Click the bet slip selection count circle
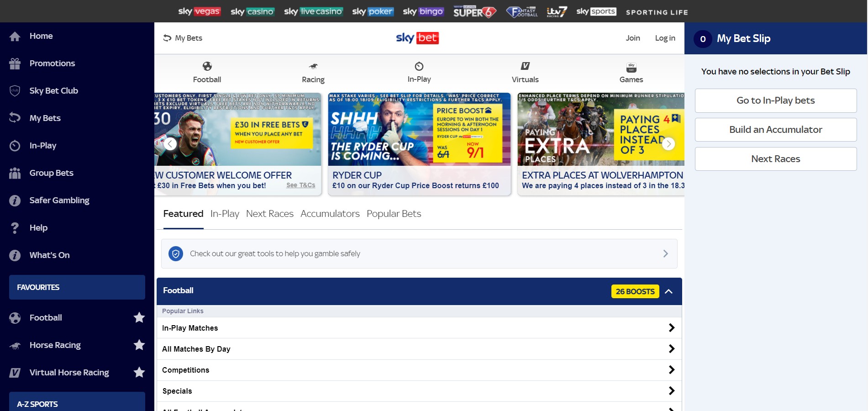This screenshot has height=411, width=868. click(x=703, y=39)
